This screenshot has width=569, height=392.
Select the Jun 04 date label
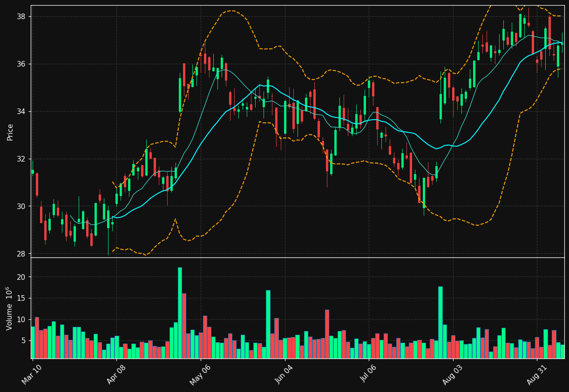tap(284, 373)
